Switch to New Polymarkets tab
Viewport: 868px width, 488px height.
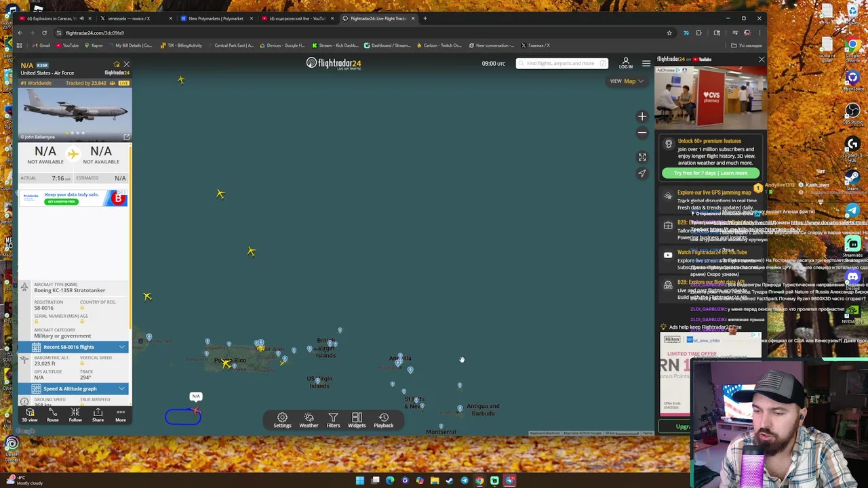216,18
